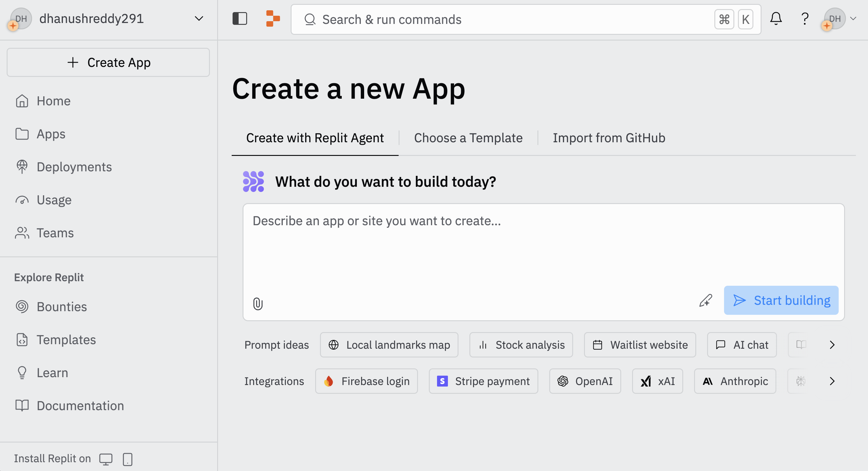
Task: Open notifications bell
Action: click(x=776, y=19)
